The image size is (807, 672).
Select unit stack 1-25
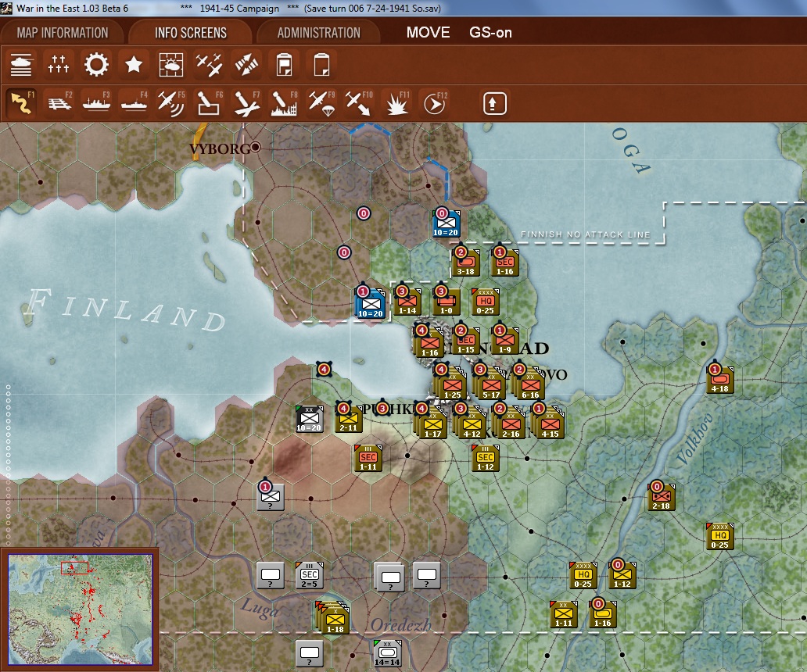(451, 385)
